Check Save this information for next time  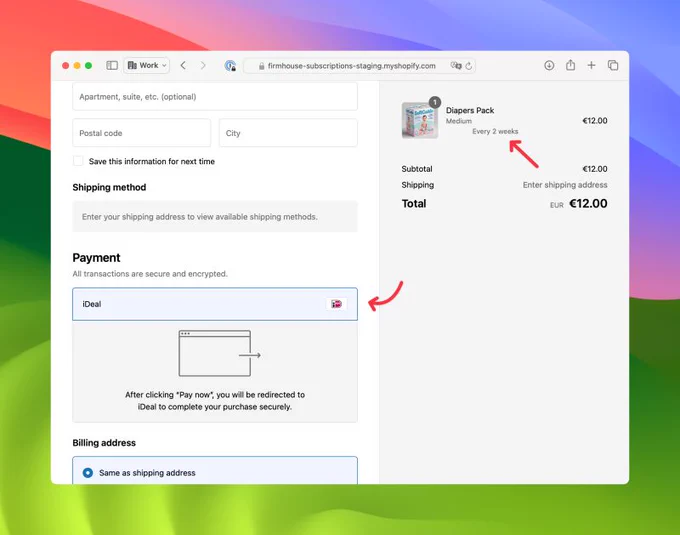point(78,161)
